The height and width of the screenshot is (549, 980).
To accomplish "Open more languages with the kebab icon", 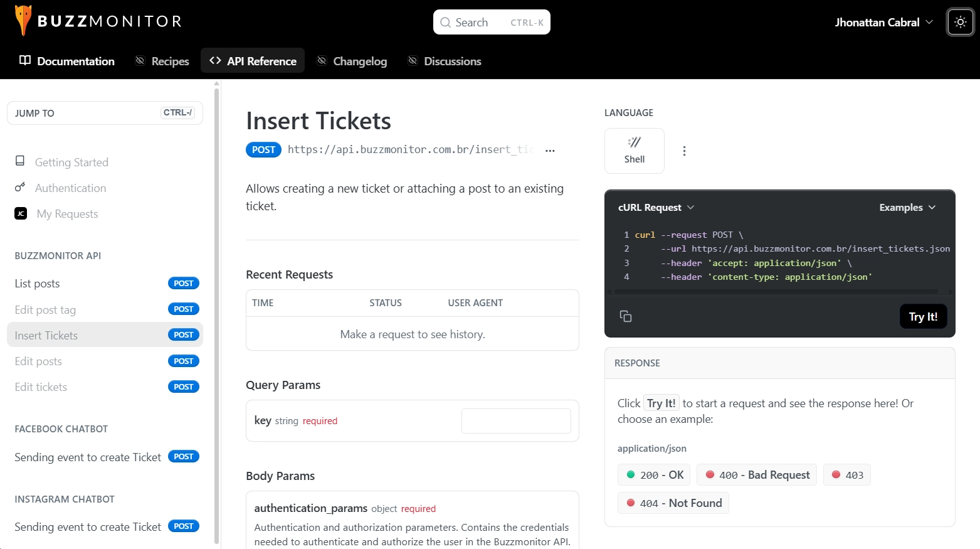I will [684, 151].
